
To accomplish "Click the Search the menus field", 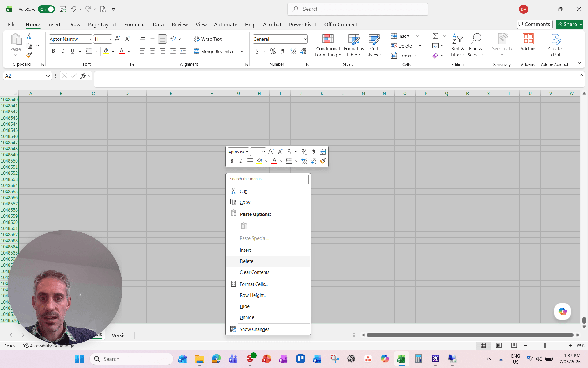I will pyautogui.click(x=268, y=179).
